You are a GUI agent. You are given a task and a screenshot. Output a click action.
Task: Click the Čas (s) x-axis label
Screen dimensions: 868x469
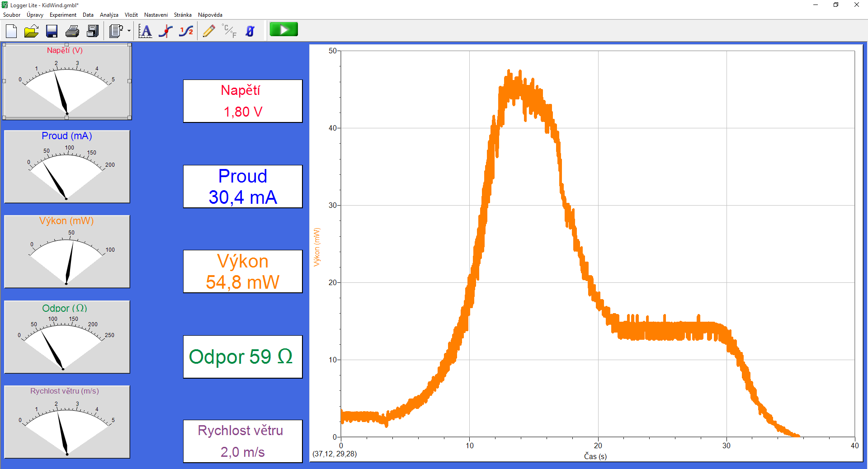click(x=595, y=456)
